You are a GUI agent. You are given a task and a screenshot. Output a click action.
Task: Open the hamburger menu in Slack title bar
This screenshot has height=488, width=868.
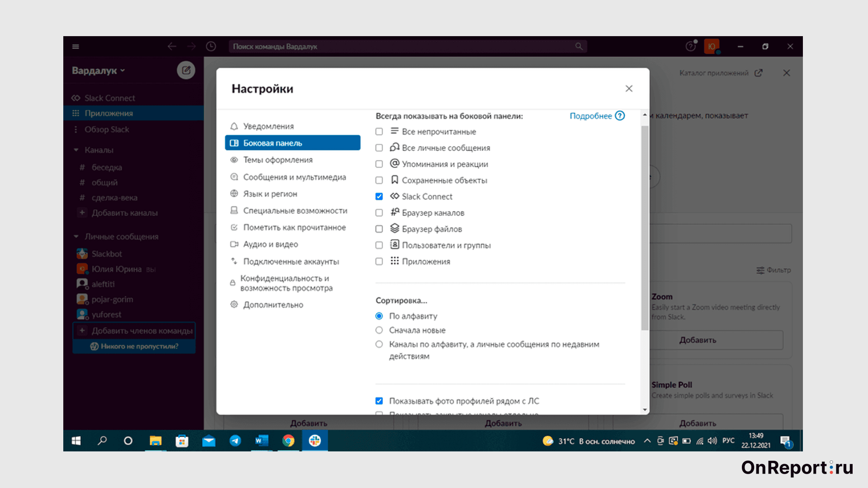75,47
